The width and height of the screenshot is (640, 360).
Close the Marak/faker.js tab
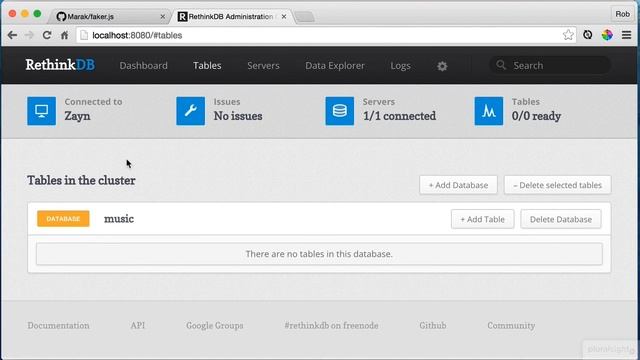[x=162, y=16]
